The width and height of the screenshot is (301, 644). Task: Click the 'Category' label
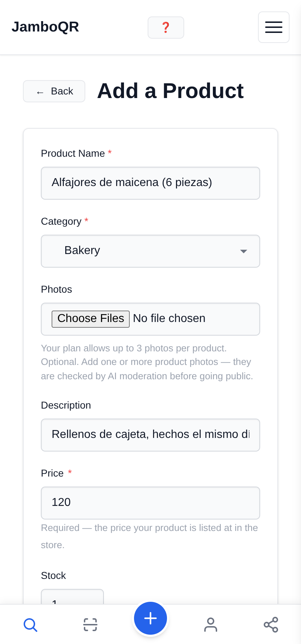(x=61, y=221)
